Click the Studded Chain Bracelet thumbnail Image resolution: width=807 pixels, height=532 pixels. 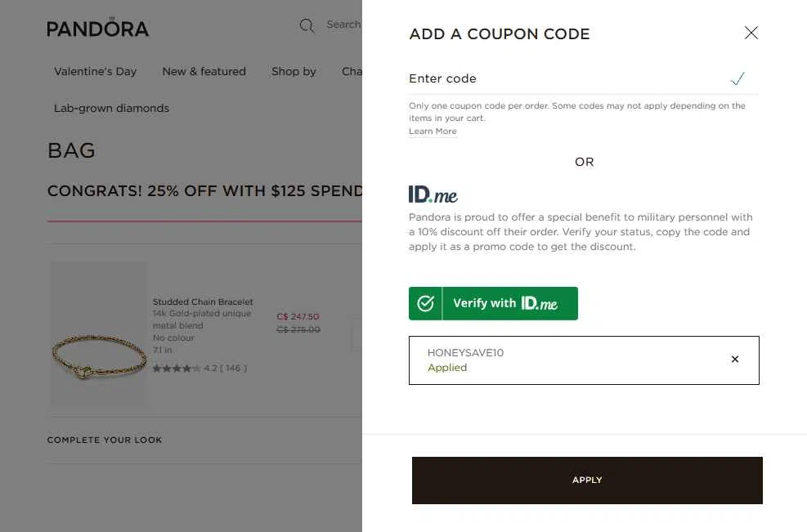(x=99, y=334)
